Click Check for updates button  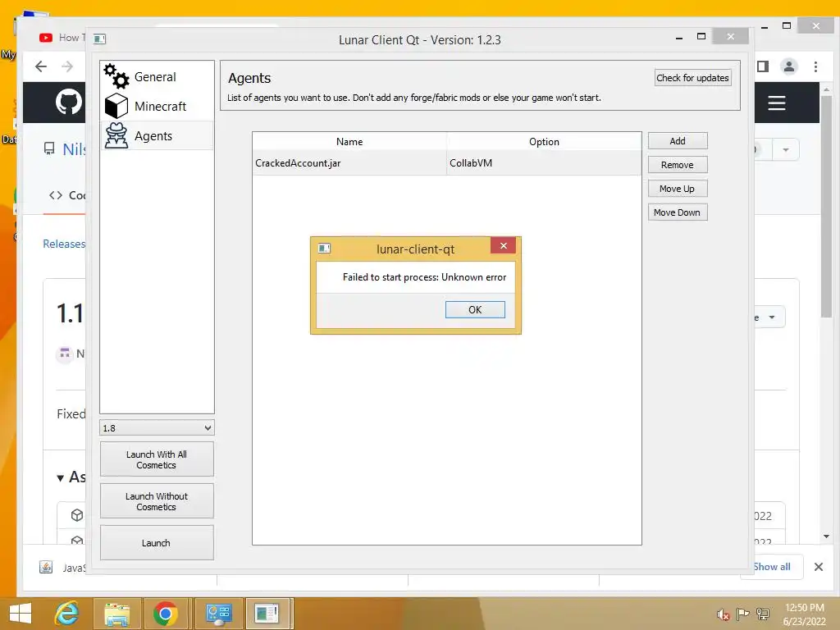[692, 78]
